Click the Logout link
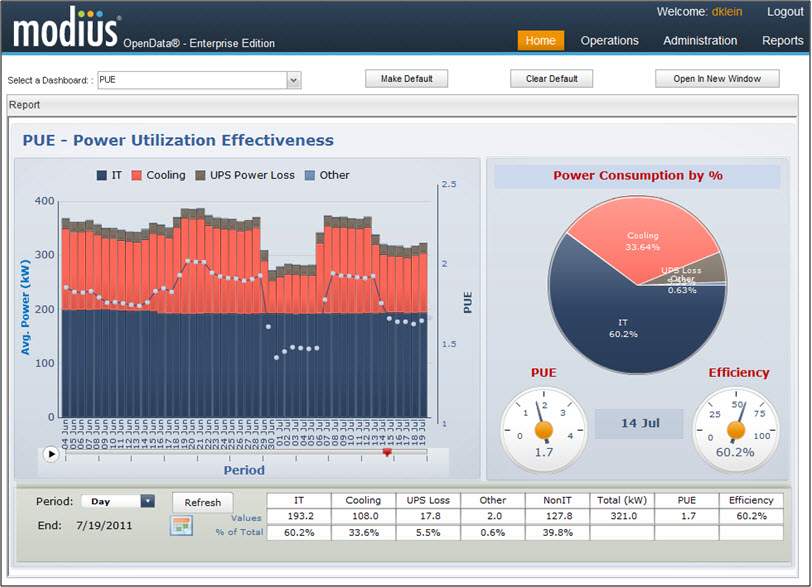 pyautogui.click(x=785, y=12)
